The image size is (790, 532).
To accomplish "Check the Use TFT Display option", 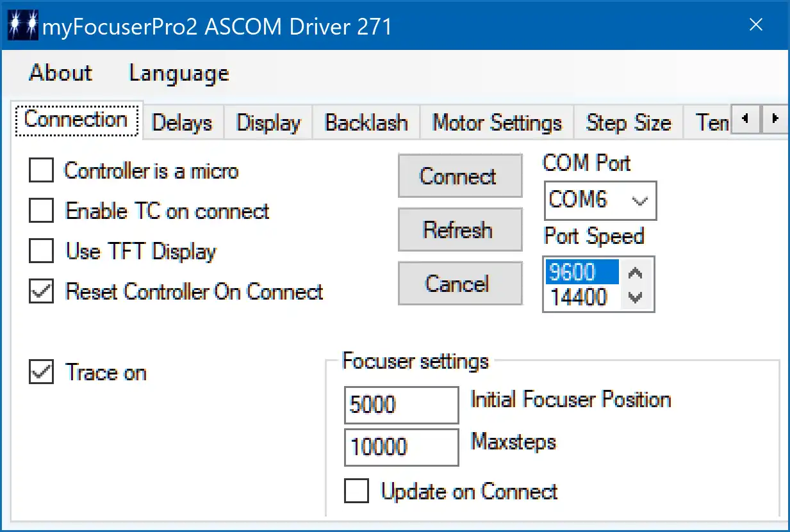I will click(42, 252).
